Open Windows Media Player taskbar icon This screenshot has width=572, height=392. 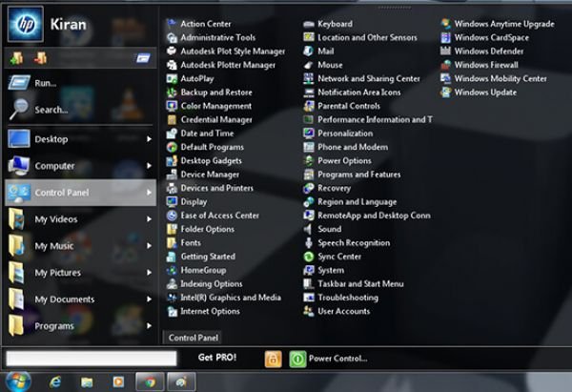[x=118, y=382]
